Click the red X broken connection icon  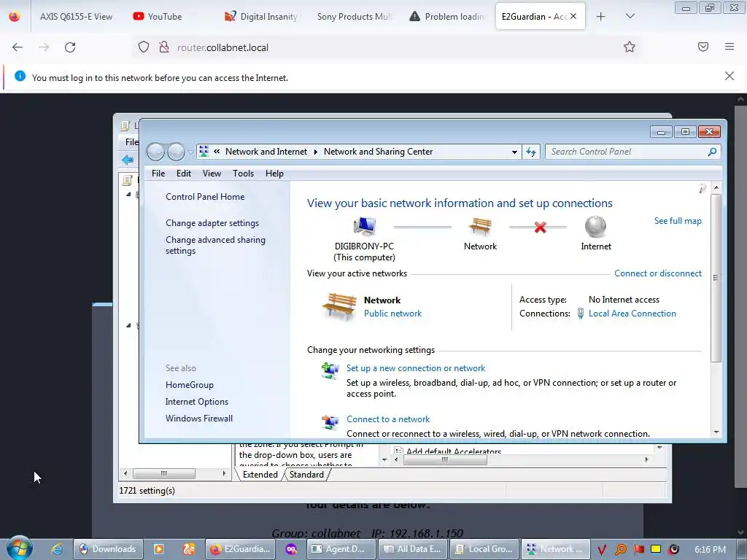point(540,227)
